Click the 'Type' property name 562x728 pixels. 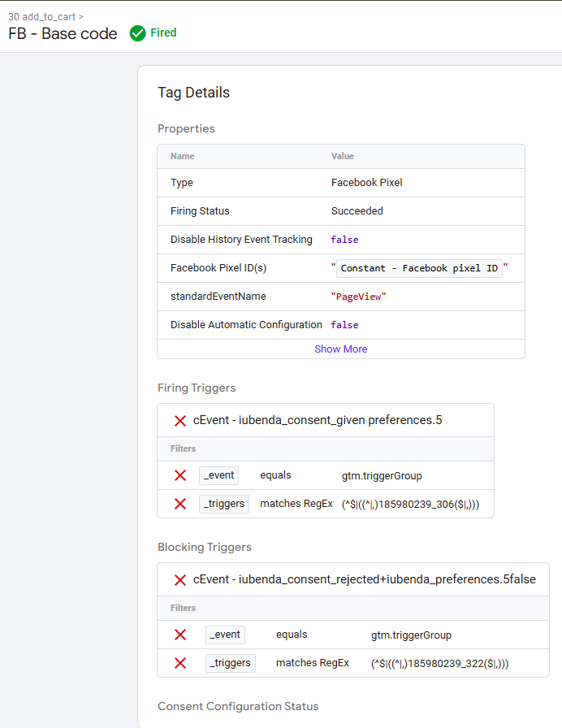click(x=181, y=183)
